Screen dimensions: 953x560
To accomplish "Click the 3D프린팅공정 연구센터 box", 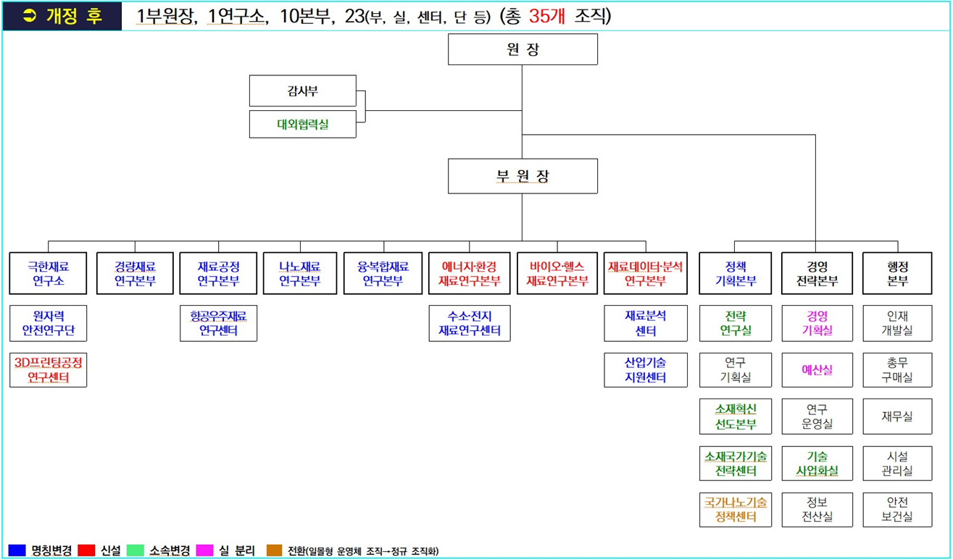I will (48, 369).
